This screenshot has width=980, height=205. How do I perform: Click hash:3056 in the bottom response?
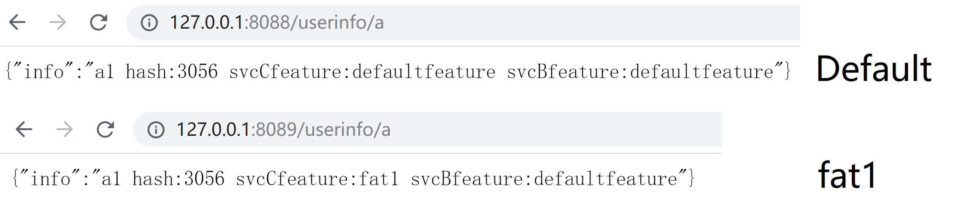click(179, 179)
